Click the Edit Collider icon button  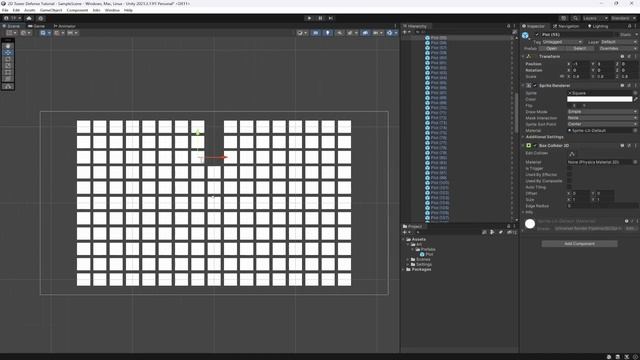pos(572,154)
